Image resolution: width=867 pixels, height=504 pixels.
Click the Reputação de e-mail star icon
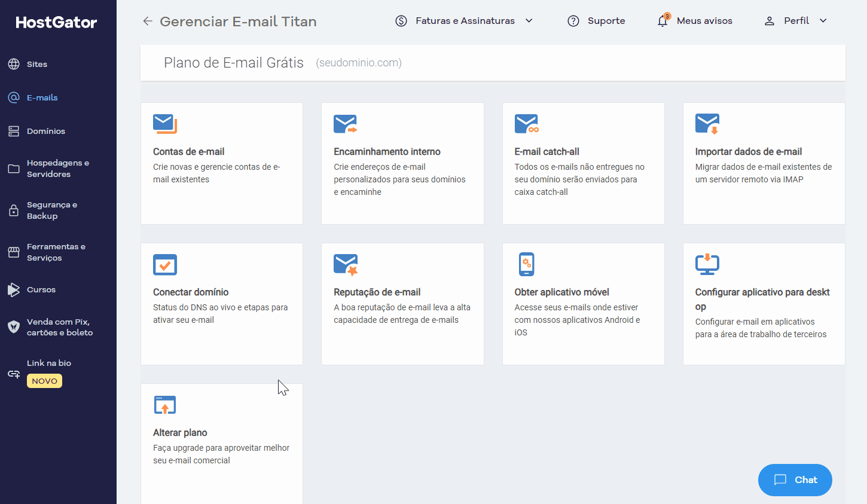point(346,265)
